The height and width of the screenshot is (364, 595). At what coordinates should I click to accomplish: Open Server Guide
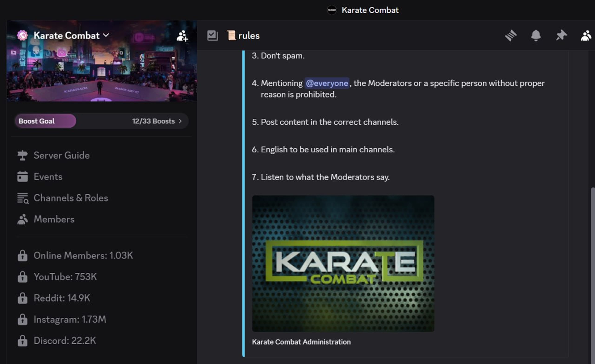[101, 155]
